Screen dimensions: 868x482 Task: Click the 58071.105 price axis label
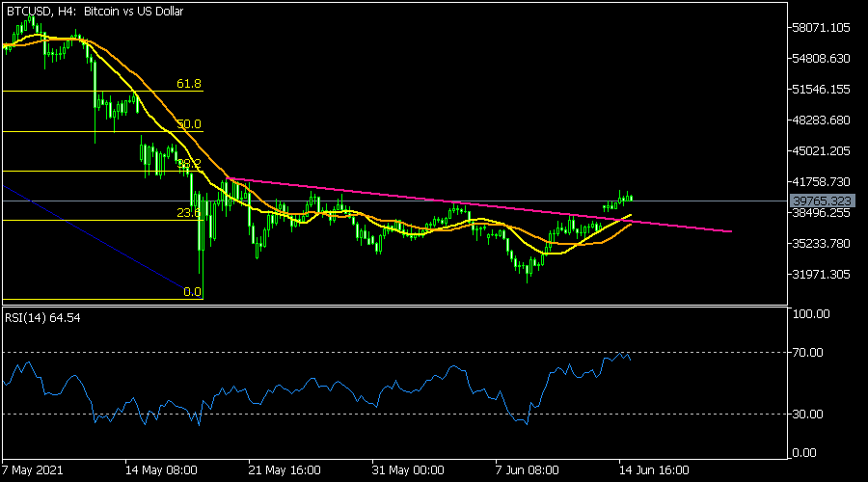pos(821,28)
